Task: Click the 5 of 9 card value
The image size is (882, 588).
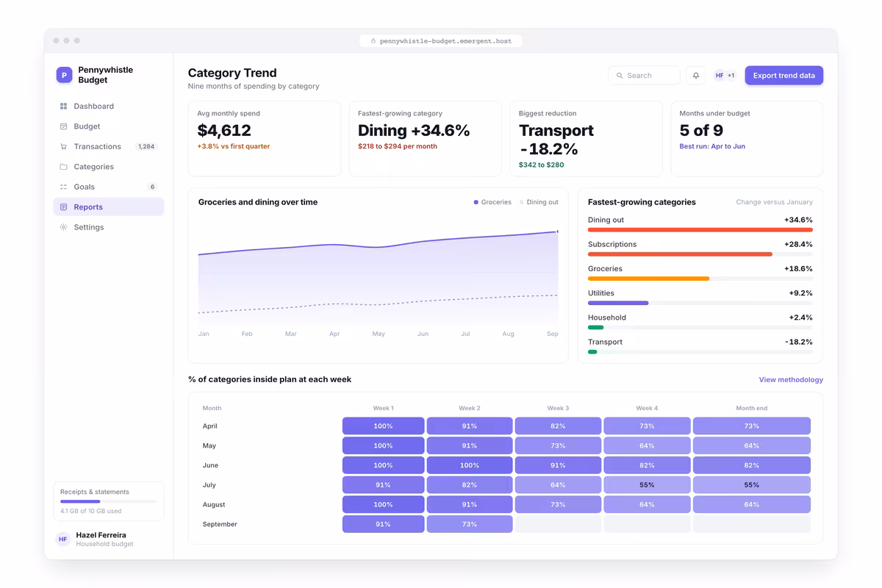Action: point(701,131)
